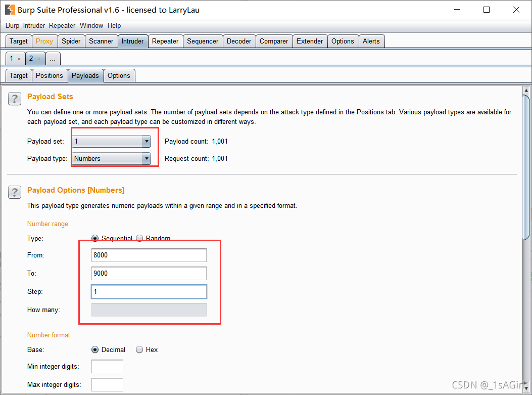Image resolution: width=532 pixels, height=395 pixels.
Task: Click the To field containing 9000
Action: click(x=149, y=274)
